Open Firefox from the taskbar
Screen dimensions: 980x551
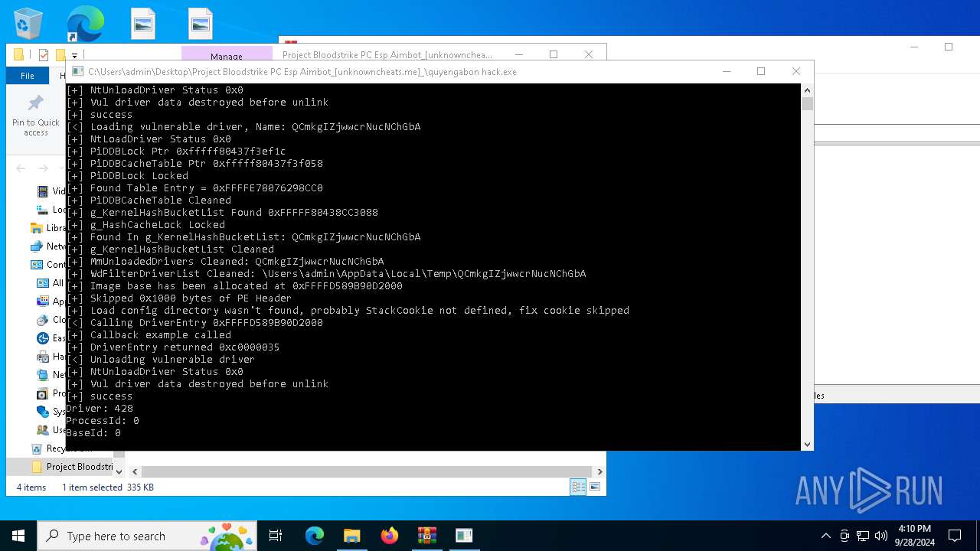coord(390,536)
